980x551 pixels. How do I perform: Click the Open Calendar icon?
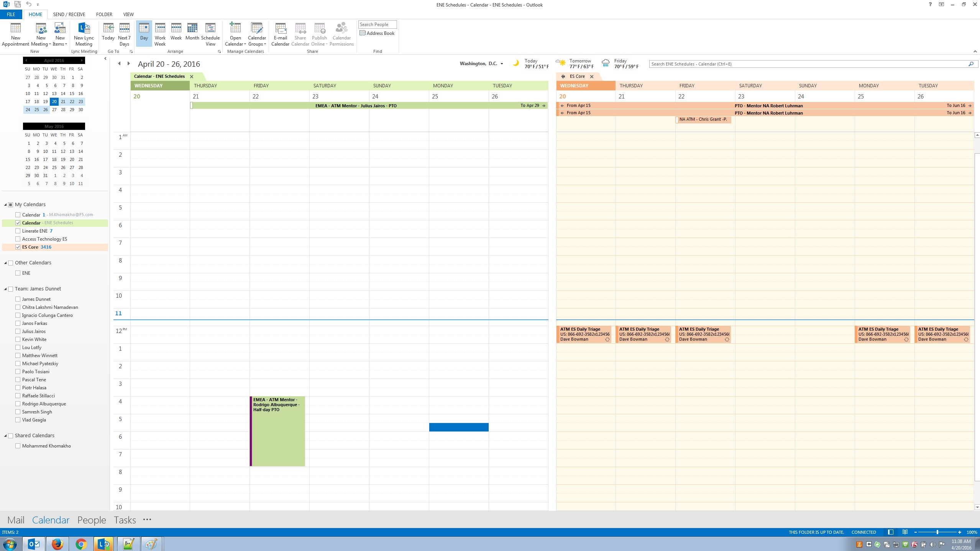coord(235,34)
